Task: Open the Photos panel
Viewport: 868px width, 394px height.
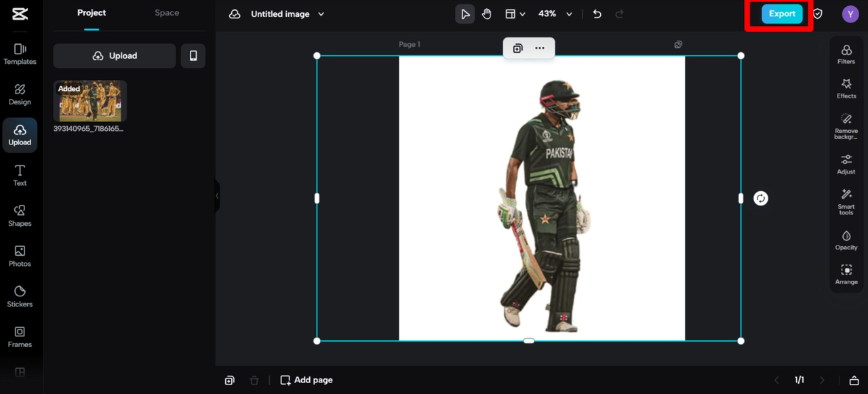Action: click(x=20, y=256)
